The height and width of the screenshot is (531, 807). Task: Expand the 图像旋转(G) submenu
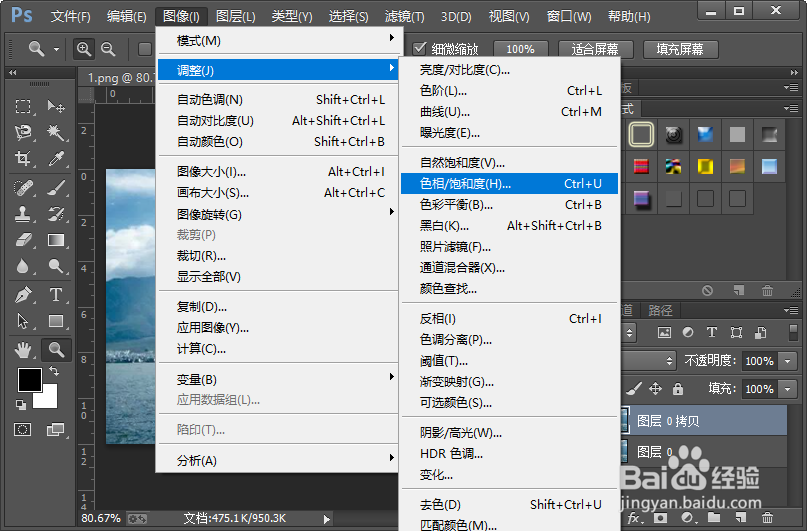click(278, 214)
